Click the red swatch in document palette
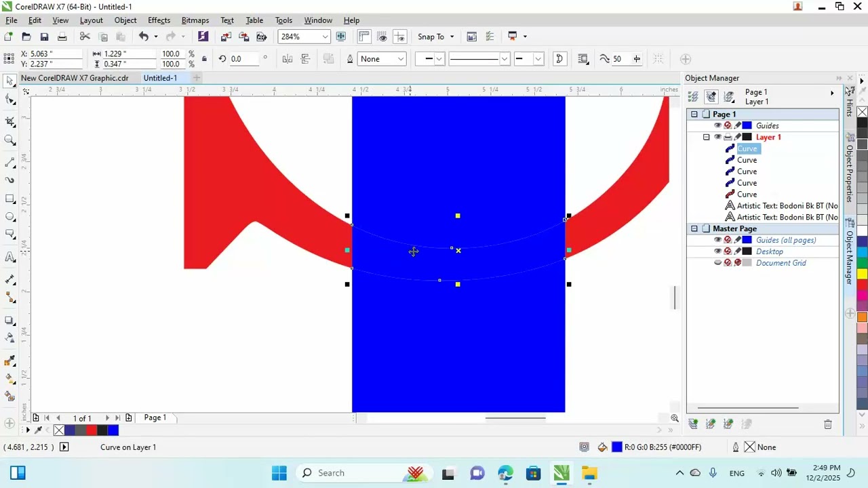Image resolution: width=868 pixels, height=488 pixels. pyautogui.click(x=92, y=430)
